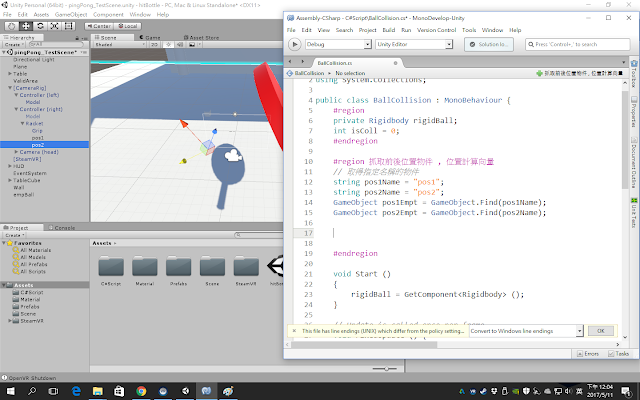
Task: Navigate back with the editor left arrow
Action: (x=290, y=62)
